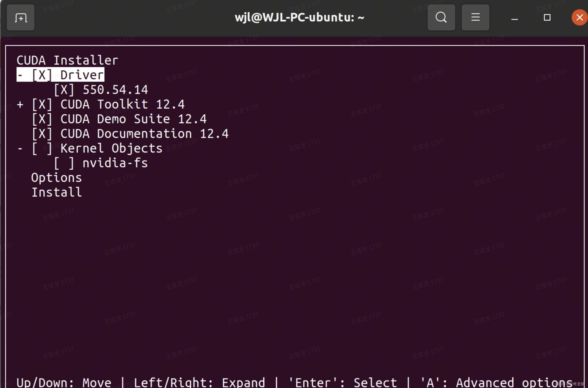Click the hamburger menu icon
Screen dimensions: 588x388
point(476,17)
